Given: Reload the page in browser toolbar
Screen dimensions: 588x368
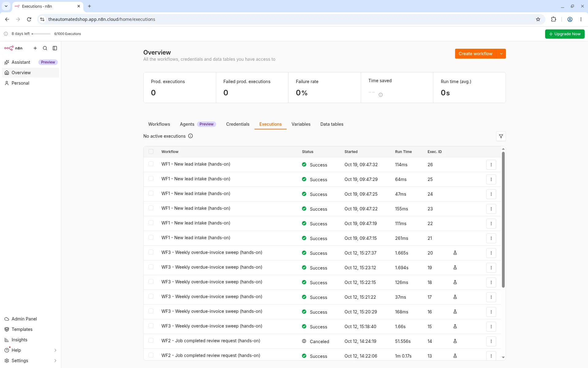Looking at the screenshot, I should click(x=29, y=19).
